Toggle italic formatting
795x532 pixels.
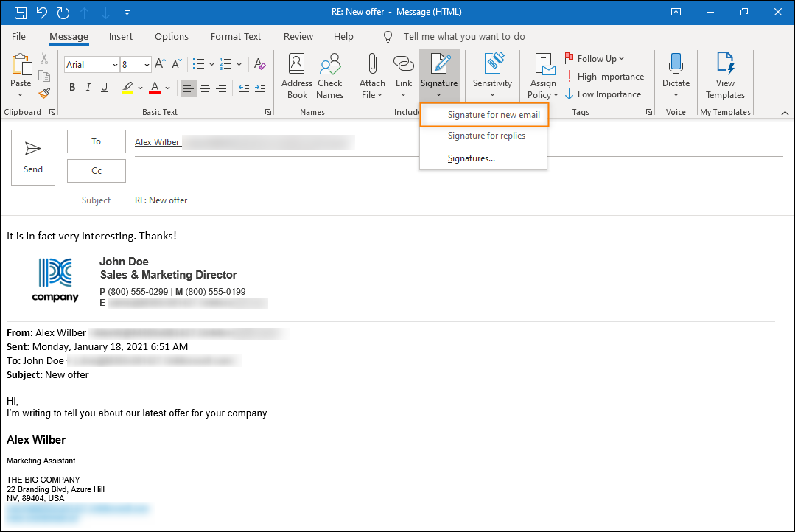[88, 87]
